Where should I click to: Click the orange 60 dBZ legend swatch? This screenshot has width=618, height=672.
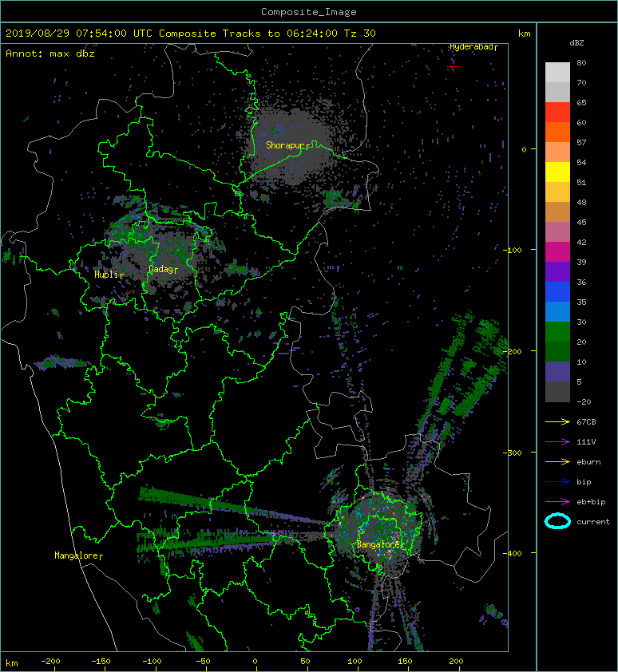pyautogui.click(x=557, y=132)
